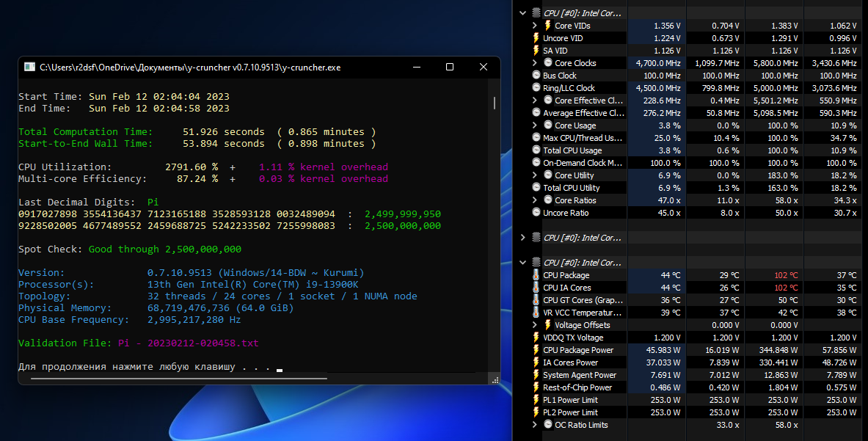Click the Bus Clock clock icon
Screen dimensions: 868x441
pyautogui.click(x=536, y=75)
